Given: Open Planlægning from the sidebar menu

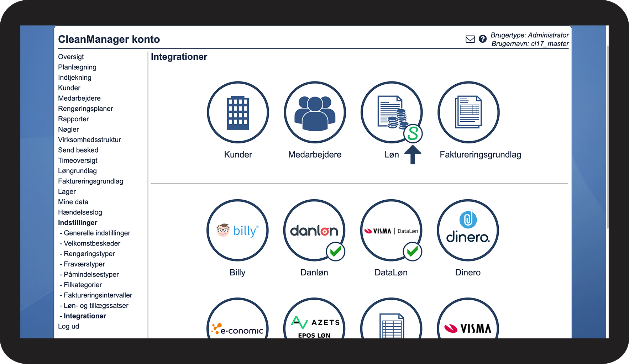Looking at the screenshot, I should pos(77,67).
